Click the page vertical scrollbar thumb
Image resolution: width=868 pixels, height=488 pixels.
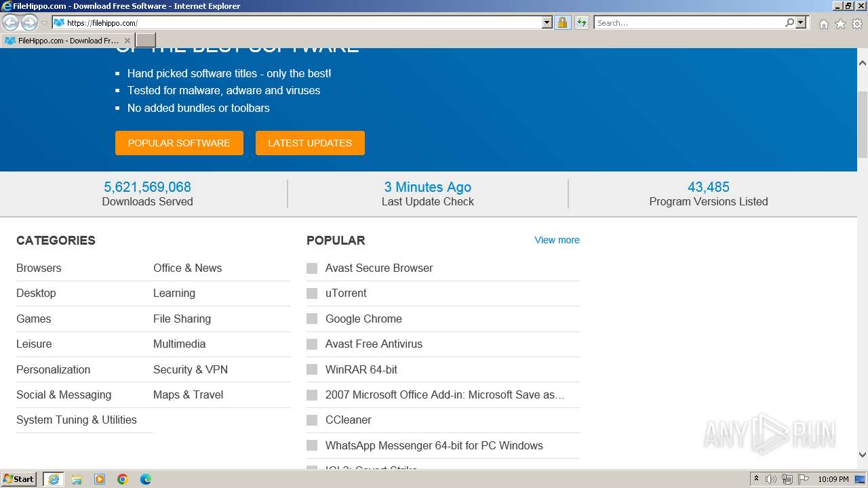(863, 124)
